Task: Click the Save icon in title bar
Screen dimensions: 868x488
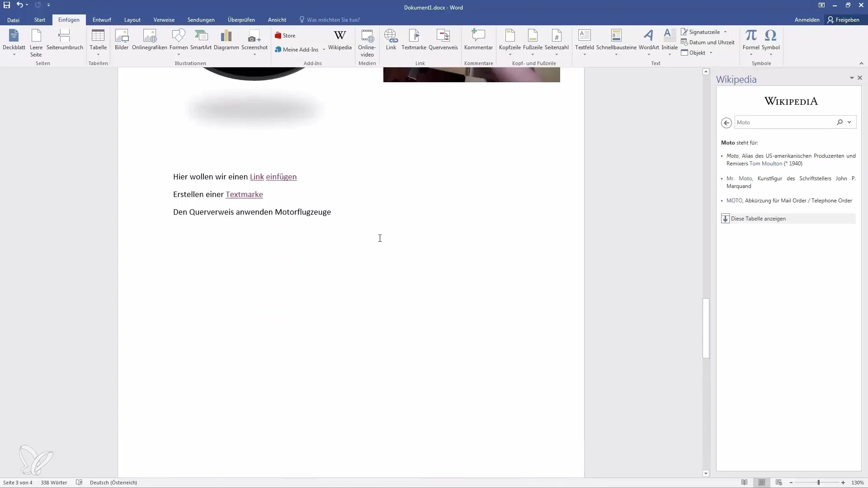Action: (x=7, y=5)
